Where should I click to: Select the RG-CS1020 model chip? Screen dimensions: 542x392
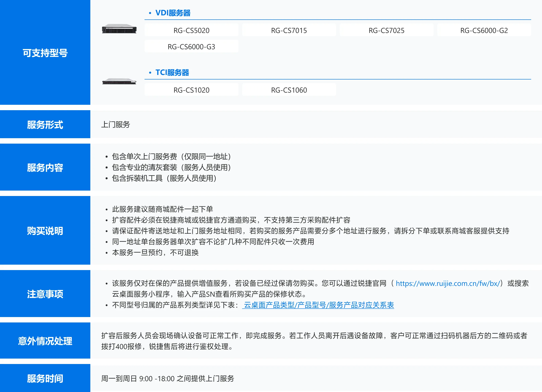click(x=191, y=90)
